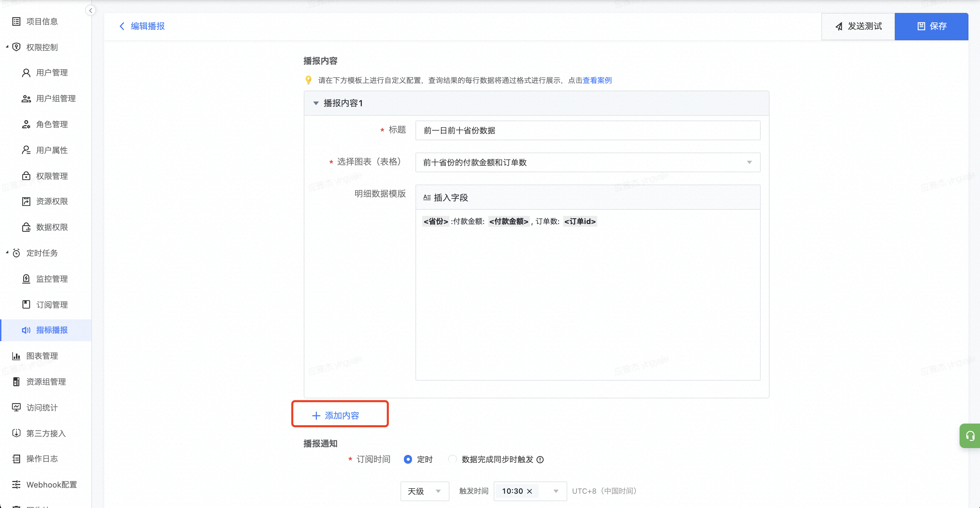
Task: Click the 指标播报 speaker icon
Action: pos(26,330)
